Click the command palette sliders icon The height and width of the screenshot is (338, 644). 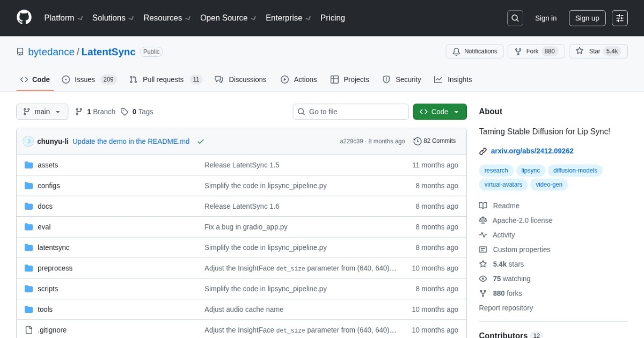click(x=620, y=18)
